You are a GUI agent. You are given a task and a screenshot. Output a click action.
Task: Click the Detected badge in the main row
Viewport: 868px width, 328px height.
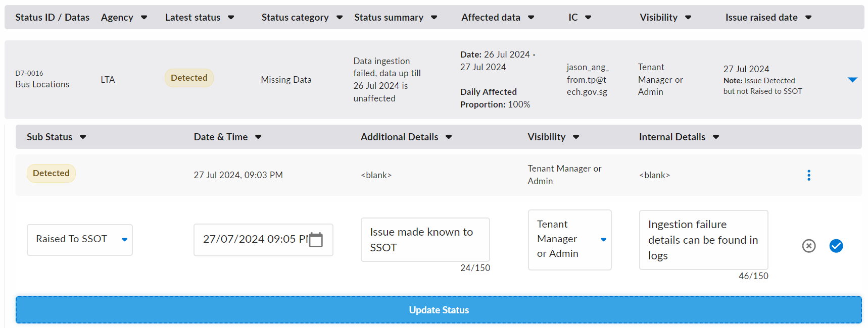coord(189,78)
